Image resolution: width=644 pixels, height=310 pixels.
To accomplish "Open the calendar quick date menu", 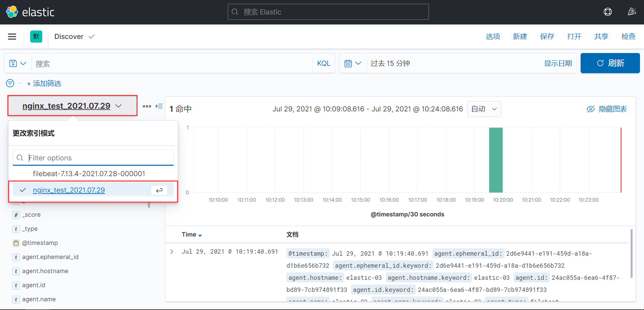I will pyautogui.click(x=353, y=63).
